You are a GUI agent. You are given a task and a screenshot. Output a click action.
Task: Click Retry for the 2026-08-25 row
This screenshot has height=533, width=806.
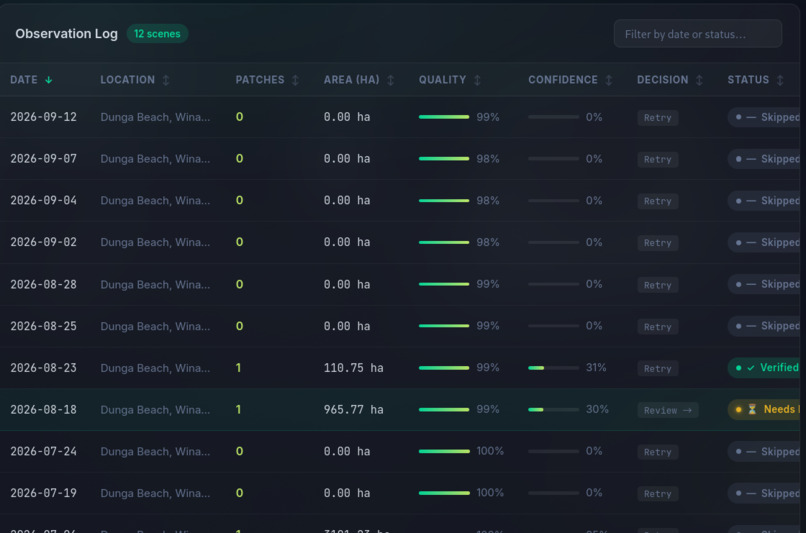click(658, 326)
